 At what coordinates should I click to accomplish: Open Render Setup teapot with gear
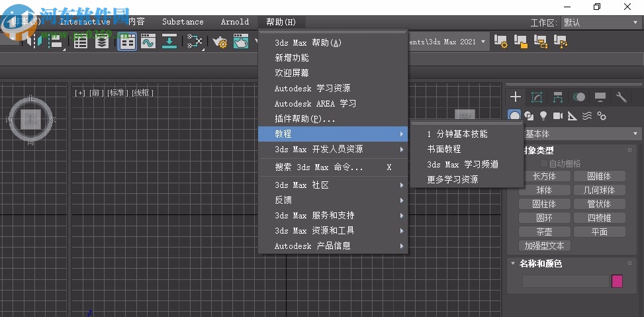[x=220, y=42]
